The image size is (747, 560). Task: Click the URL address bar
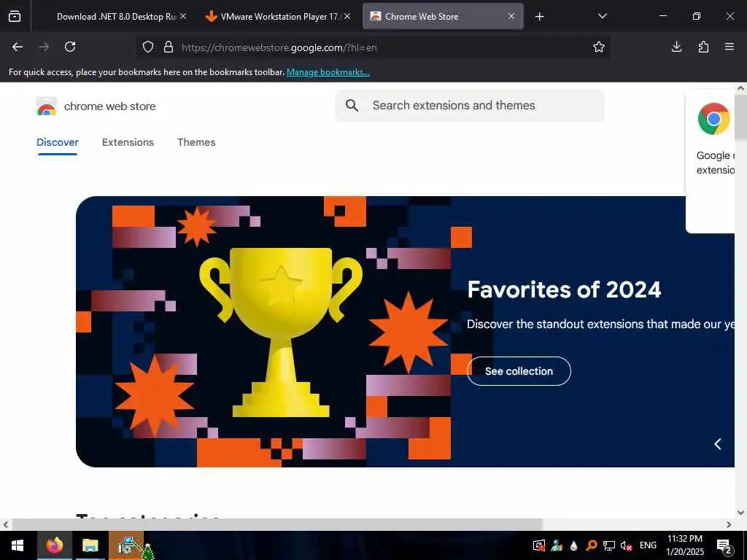click(x=374, y=47)
